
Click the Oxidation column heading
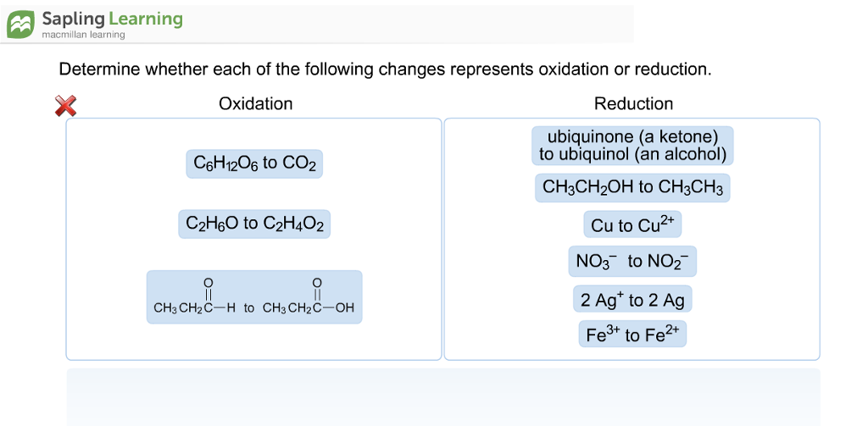255,104
